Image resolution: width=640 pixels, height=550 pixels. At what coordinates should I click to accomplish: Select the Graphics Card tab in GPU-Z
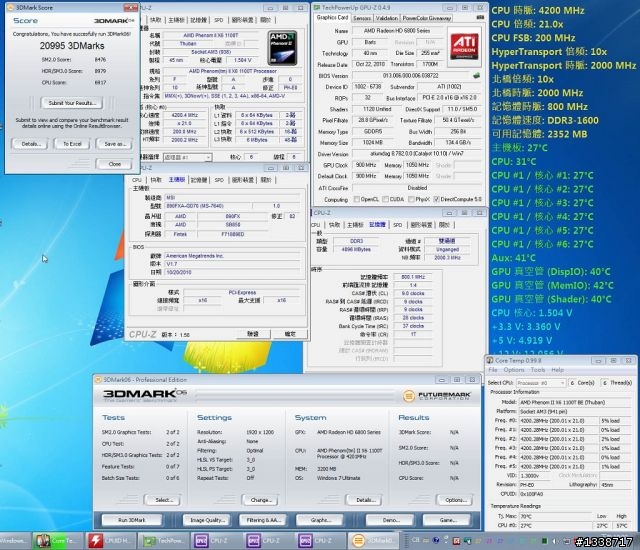[332, 18]
